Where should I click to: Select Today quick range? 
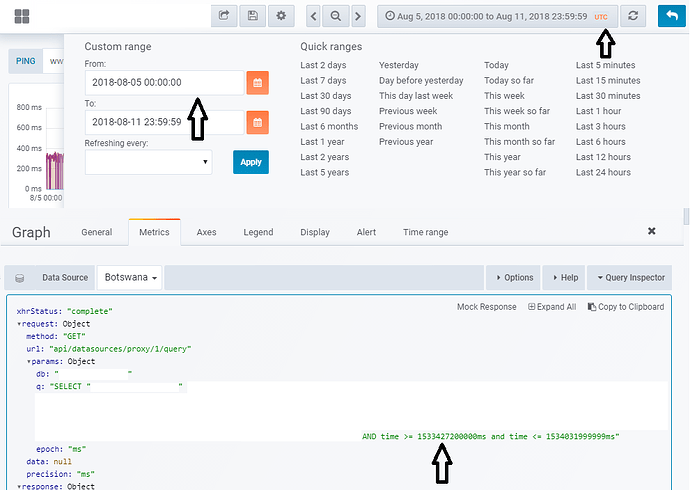pyautogui.click(x=496, y=65)
